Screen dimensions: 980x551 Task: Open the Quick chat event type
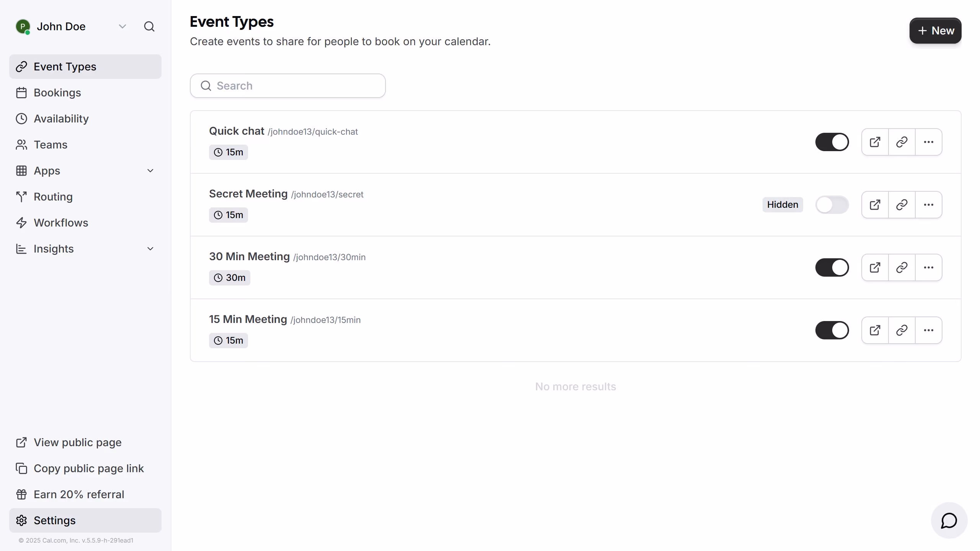[x=237, y=131]
